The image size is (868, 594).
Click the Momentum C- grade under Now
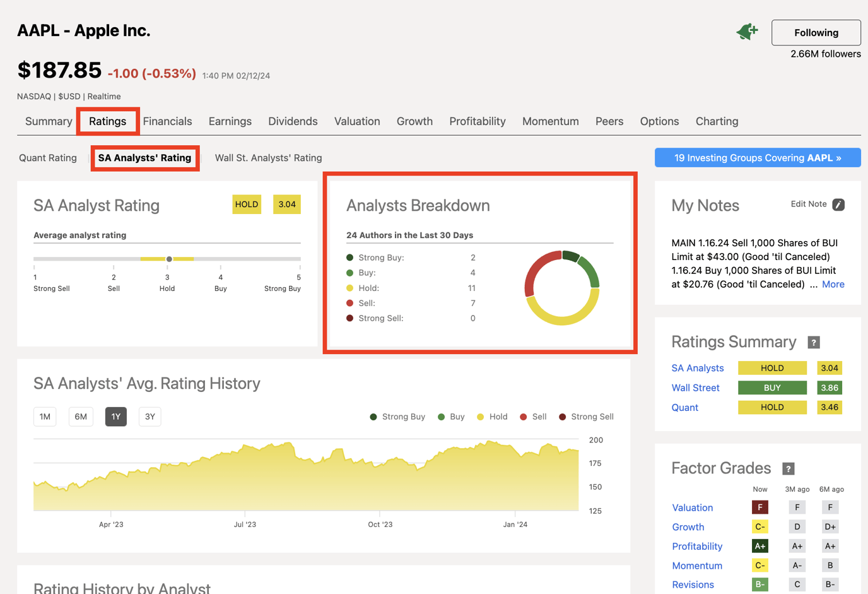click(760, 566)
